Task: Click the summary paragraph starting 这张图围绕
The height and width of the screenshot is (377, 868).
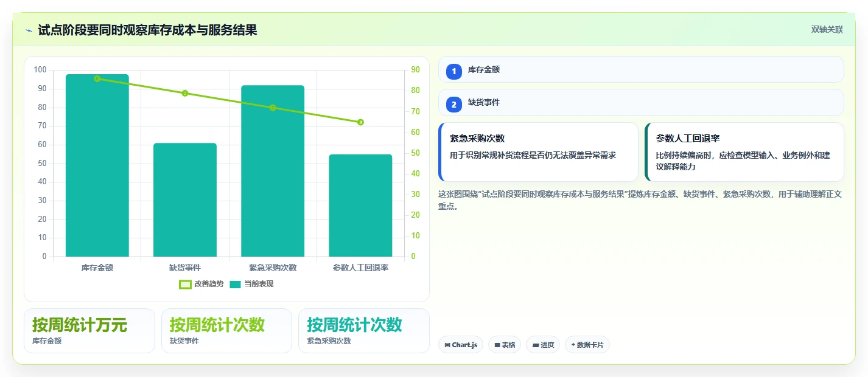Action: (640, 200)
